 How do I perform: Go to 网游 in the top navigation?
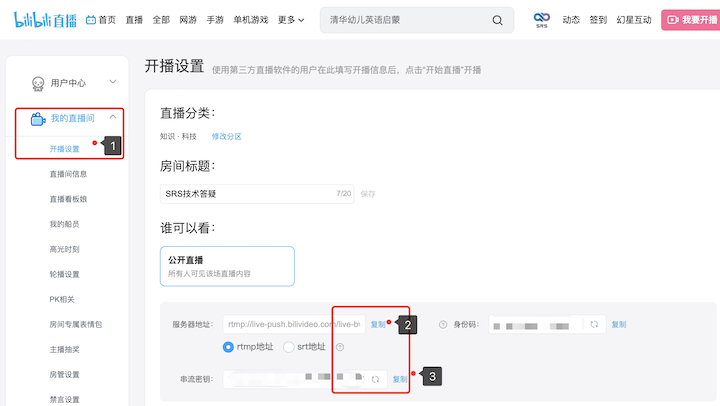pos(188,20)
